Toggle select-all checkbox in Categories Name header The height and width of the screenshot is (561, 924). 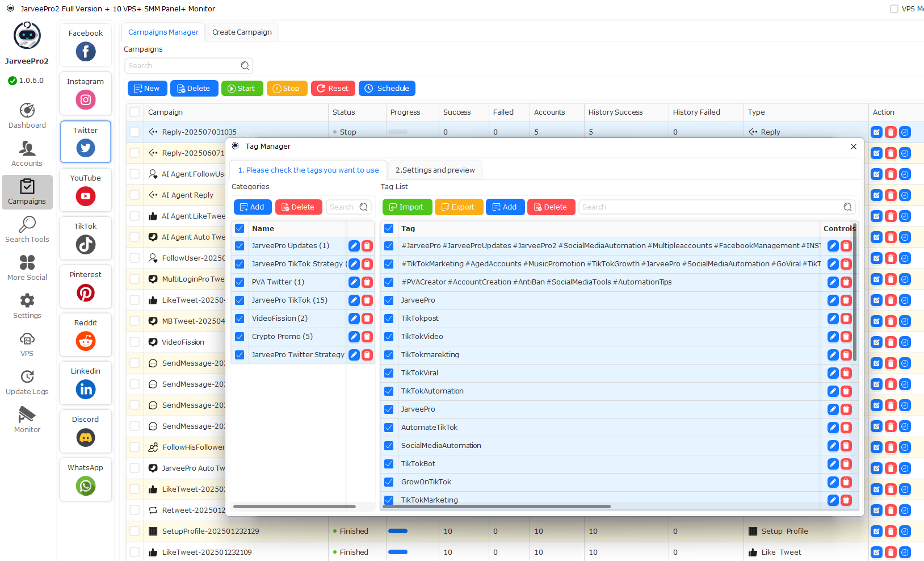pos(240,228)
